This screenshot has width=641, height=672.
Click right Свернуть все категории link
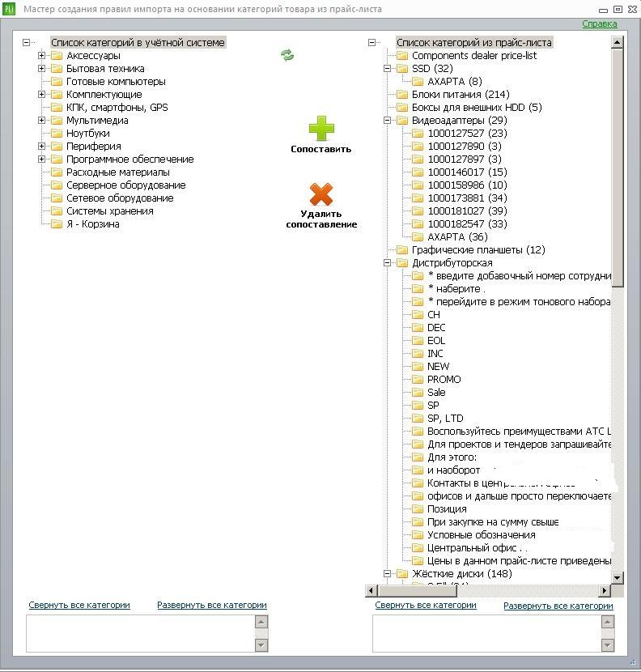[x=426, y=605]
